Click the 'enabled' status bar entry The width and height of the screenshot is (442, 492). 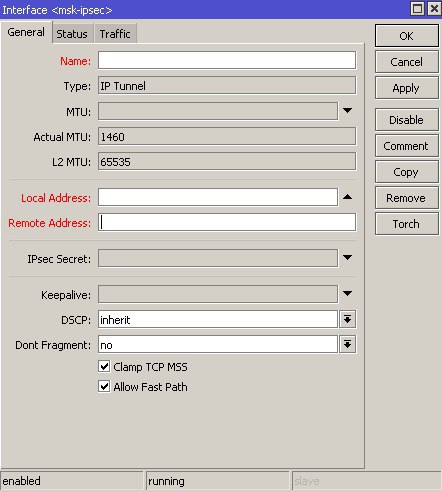pos(72,481)
